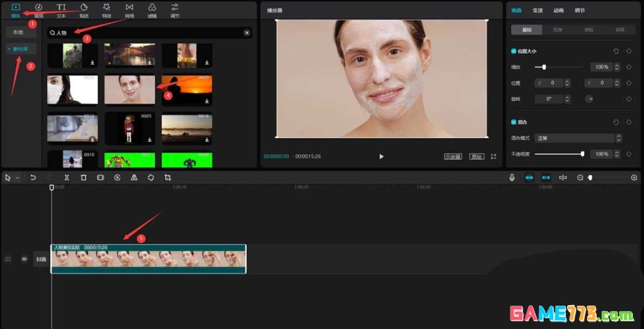The width and height of the screenshot is (644, 329).
Task: Open the 特效 effects panel icon
Action: (x=106, y=10)
